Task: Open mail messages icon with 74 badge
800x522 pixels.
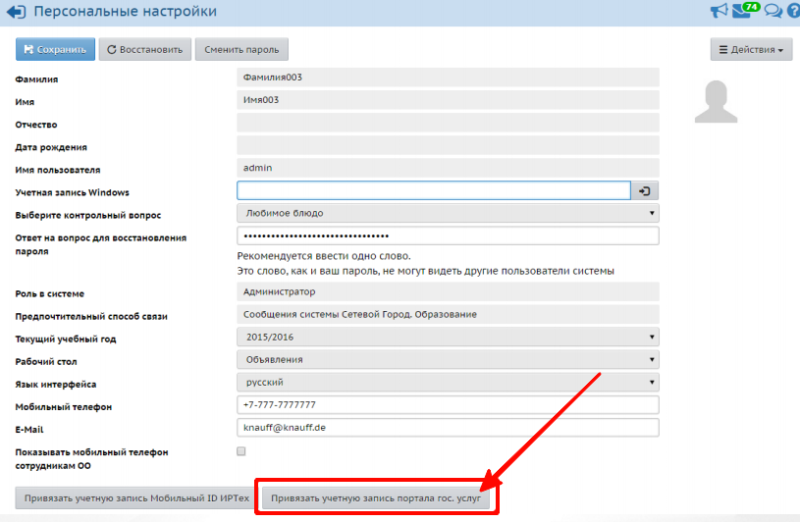Action: pyautogui.click(x=745, y=10)
